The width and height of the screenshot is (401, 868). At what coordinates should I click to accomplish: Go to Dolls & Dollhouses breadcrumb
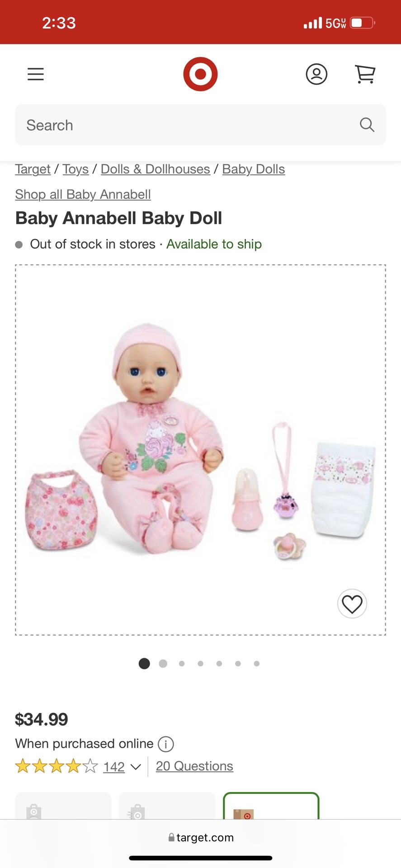coord(155,169)
